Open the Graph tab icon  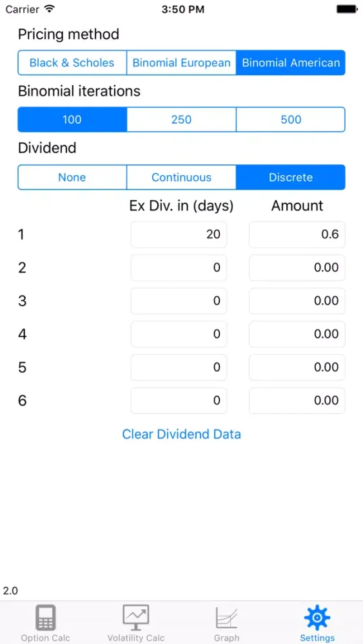tap(226, 618)
